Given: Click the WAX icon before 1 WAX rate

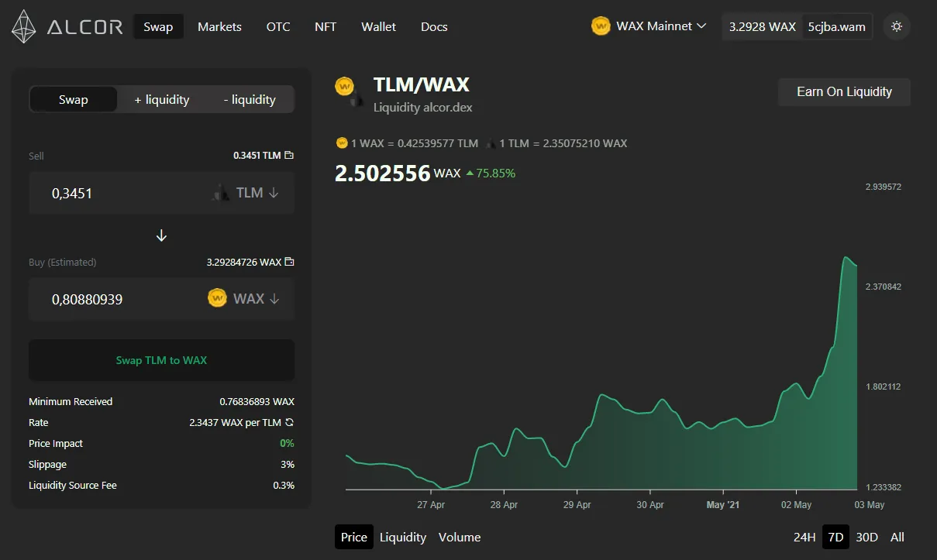Looking at the screenshot, I should pos(342,143).
